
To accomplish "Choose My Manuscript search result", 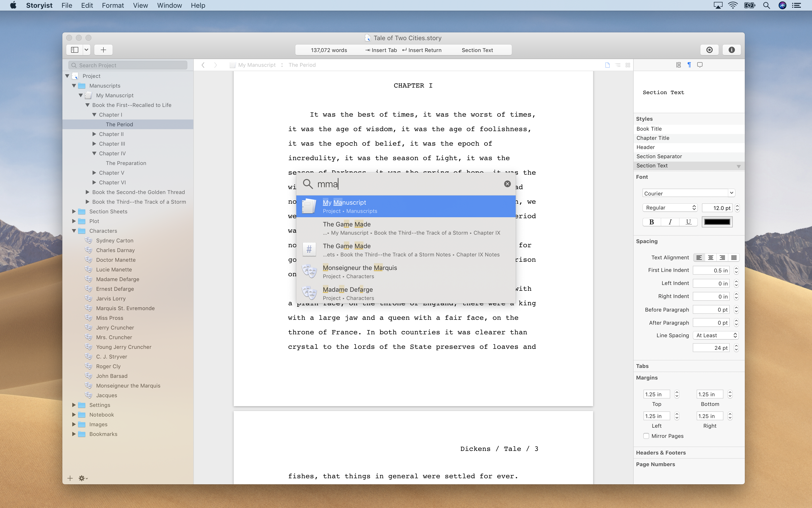I will [x=406, y=206].
